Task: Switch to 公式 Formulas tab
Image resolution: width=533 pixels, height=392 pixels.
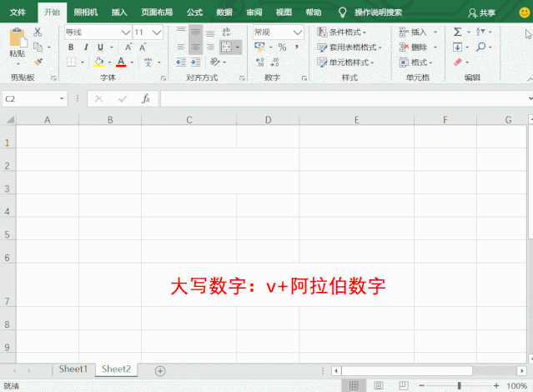Action: pyautogui.click(x=194, y=13)
